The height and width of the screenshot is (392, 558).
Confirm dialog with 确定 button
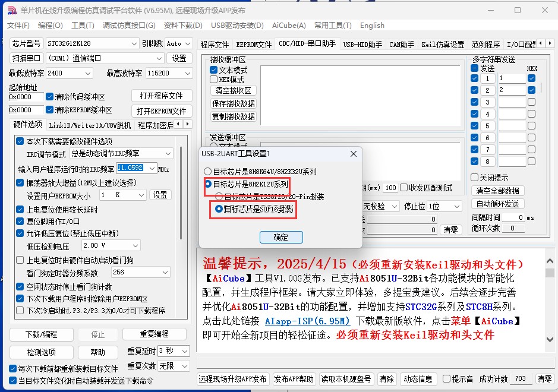coord(281,237)
